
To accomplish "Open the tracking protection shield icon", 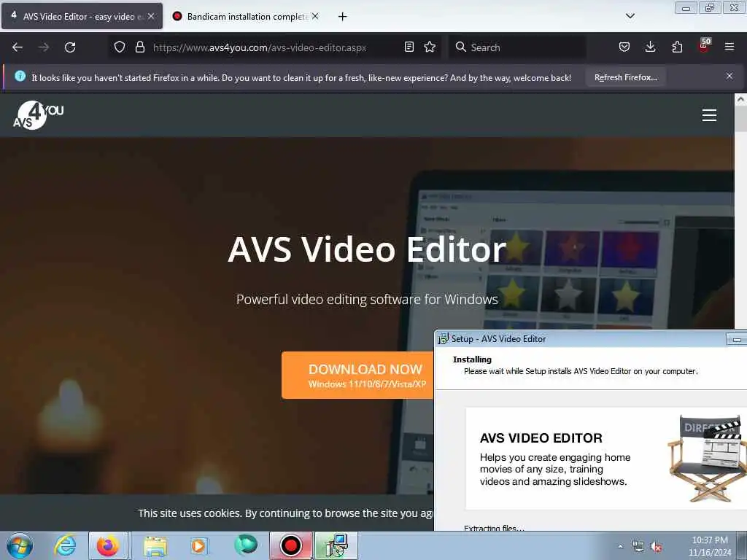I will (120, 47).
